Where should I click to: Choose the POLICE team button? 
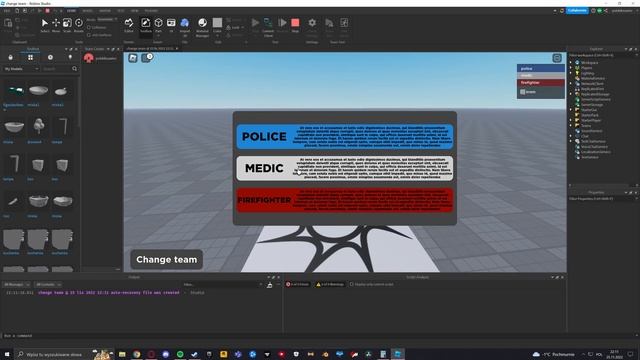coord(345,136)
